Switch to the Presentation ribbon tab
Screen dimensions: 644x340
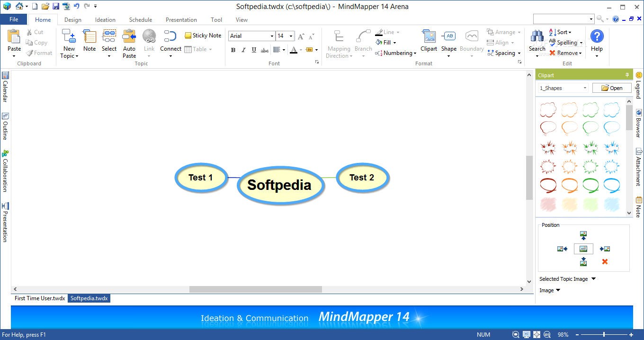[x=181, y=20]
